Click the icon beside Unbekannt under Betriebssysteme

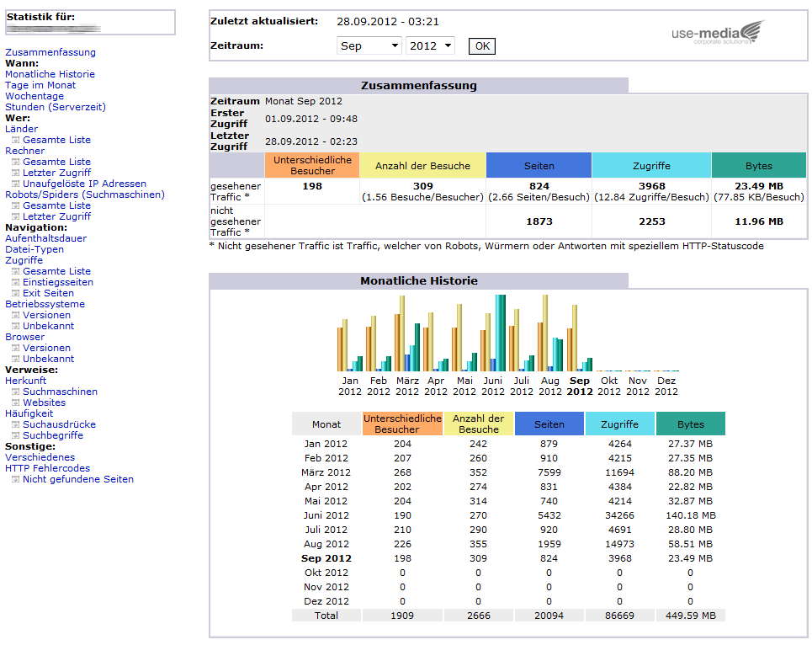coord(15,326)
